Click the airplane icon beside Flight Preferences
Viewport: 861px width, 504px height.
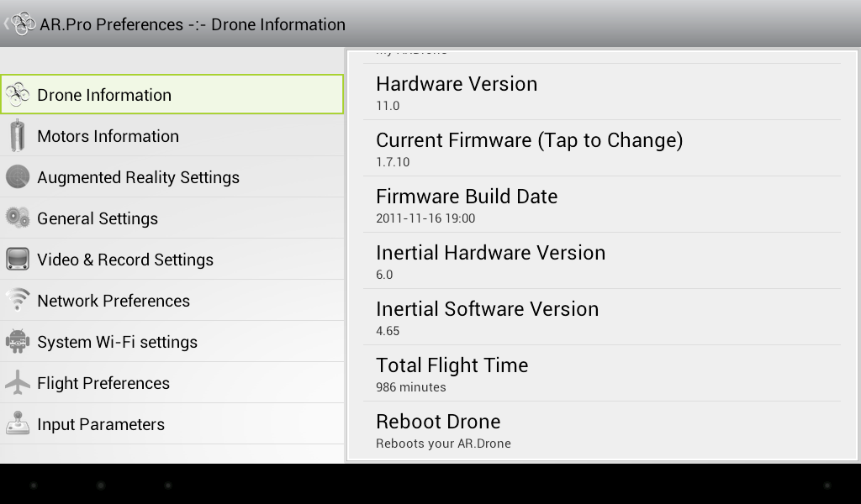(x=18, y=382)
